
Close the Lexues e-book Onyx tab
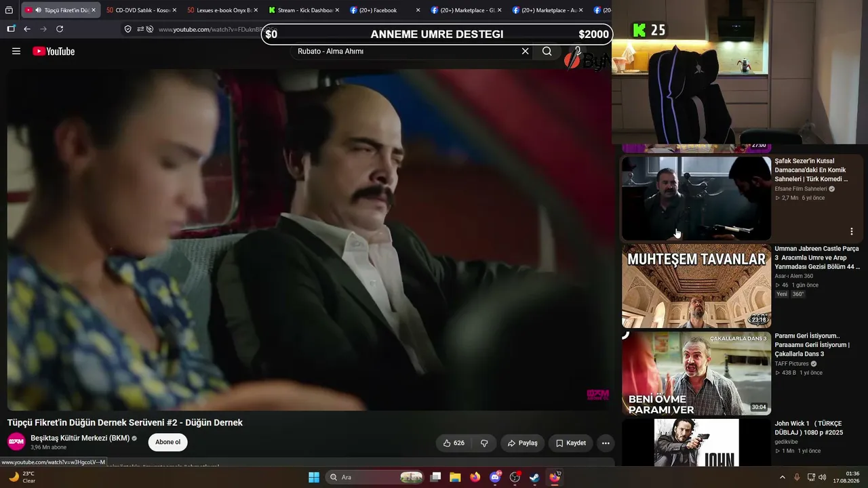click(x=256, y=10)
